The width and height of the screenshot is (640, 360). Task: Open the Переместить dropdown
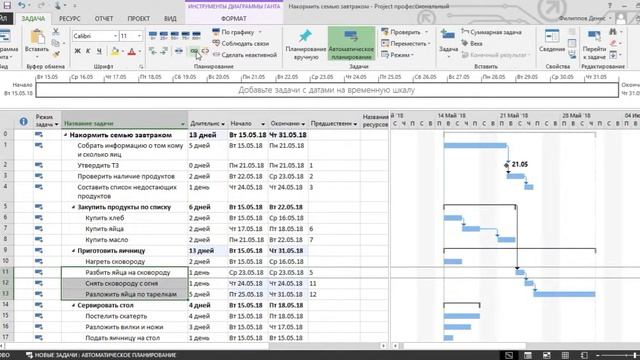tap(406, 43)
